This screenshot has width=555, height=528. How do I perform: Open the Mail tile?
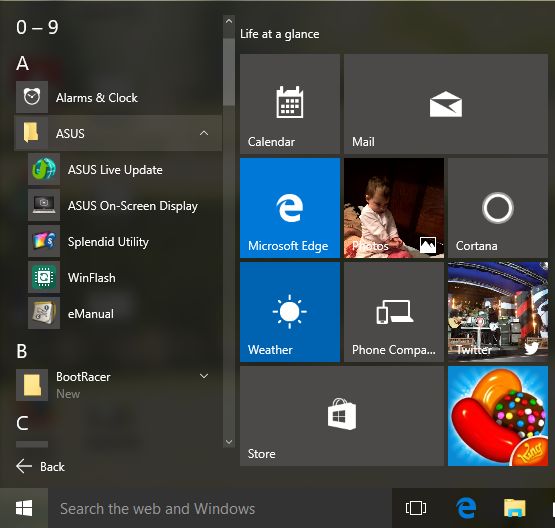(x=446, y=104)
